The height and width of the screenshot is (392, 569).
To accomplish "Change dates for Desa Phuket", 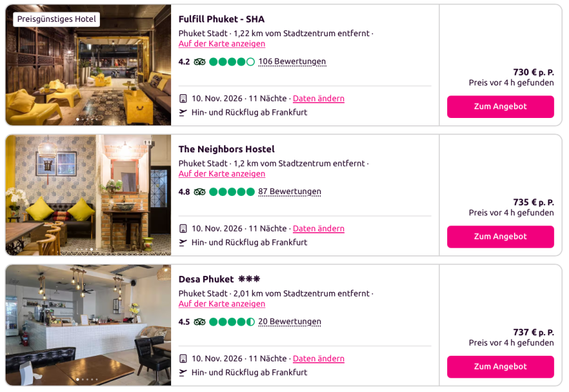I will pyautogui.click(x=319, y=359).
